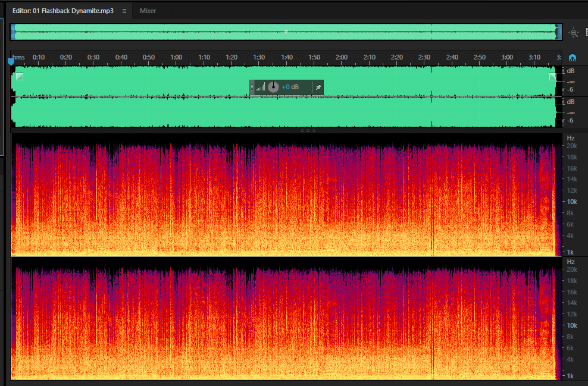Screen dimensions: 588x386
Task: Click the volume bars icon in the HUD
Action: (260, 87)
